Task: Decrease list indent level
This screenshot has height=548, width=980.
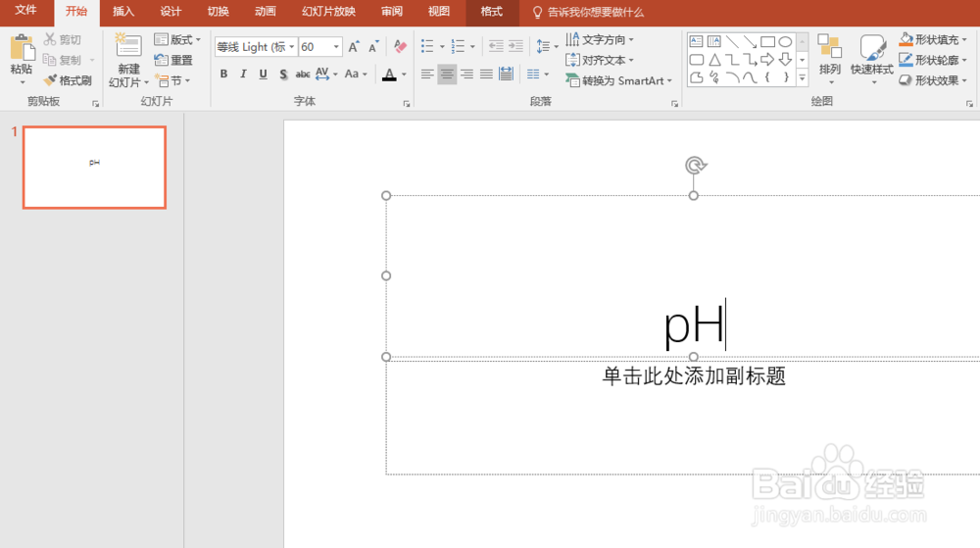Action: point(496,46)
